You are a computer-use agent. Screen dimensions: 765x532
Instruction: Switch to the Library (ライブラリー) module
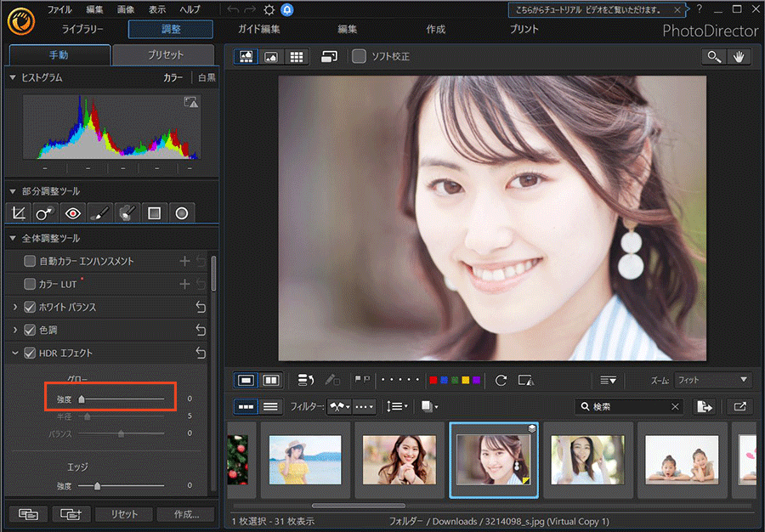click(82, 29)
